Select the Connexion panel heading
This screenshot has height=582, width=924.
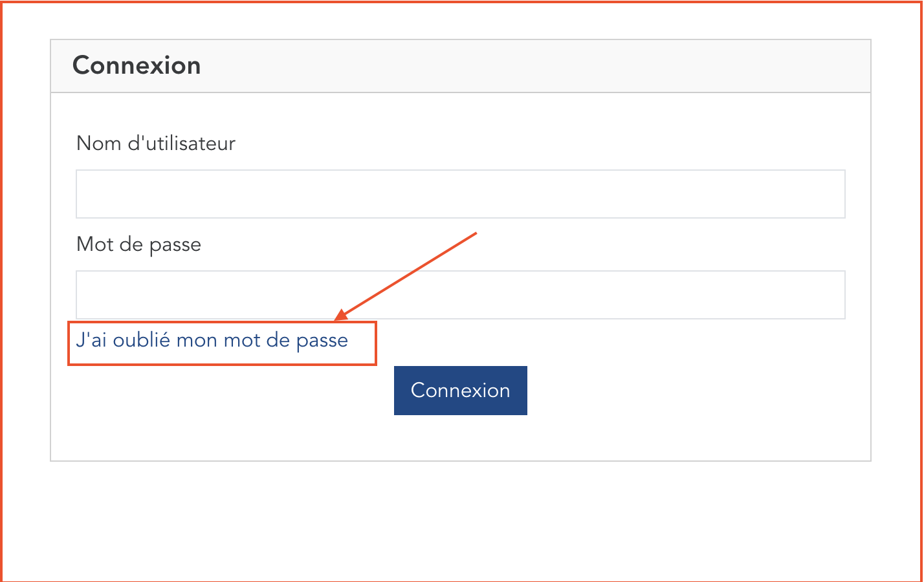click(x=137, y=66)
